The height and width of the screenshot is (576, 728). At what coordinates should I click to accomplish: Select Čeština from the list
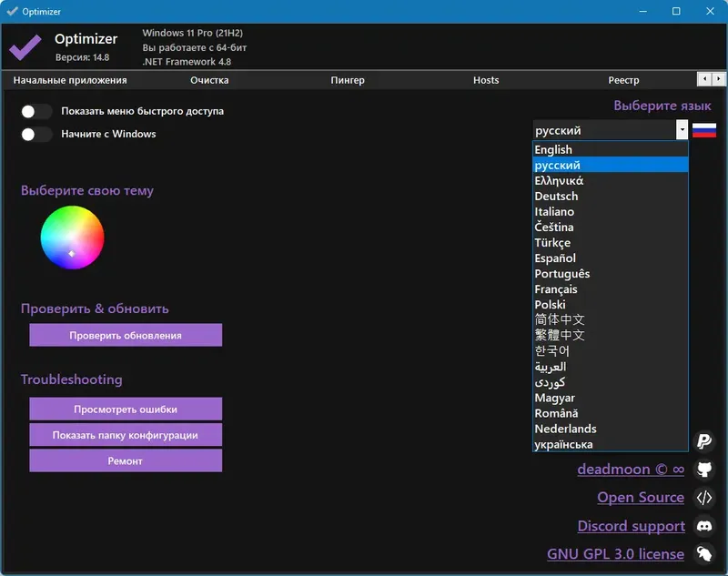pos(610,227)
